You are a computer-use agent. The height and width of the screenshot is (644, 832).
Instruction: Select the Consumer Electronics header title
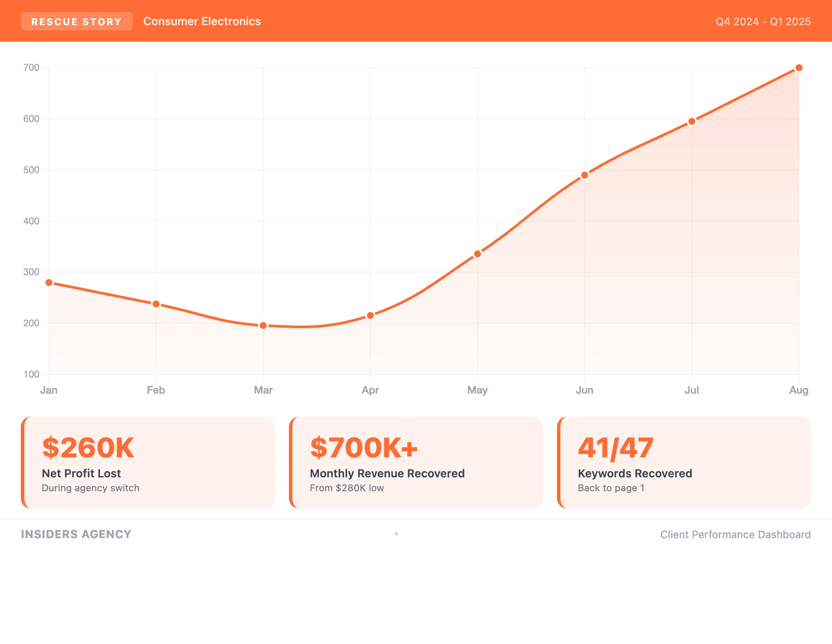(x=202, y=22)
